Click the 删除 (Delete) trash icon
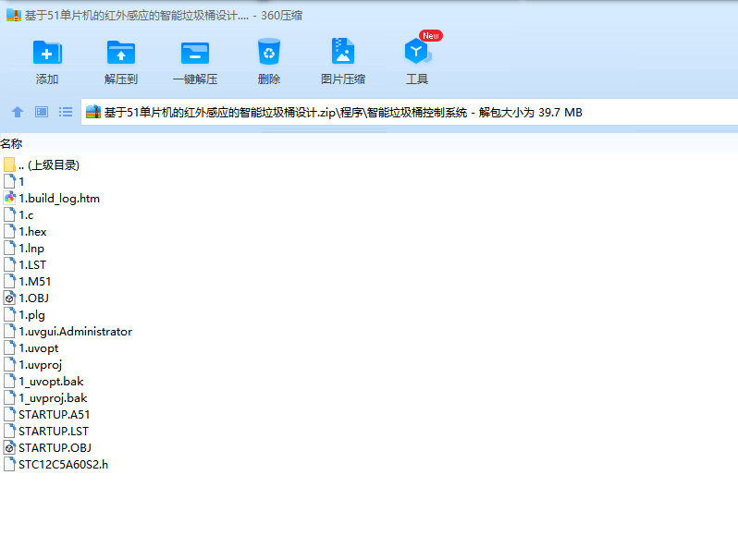 pos(269,52)
